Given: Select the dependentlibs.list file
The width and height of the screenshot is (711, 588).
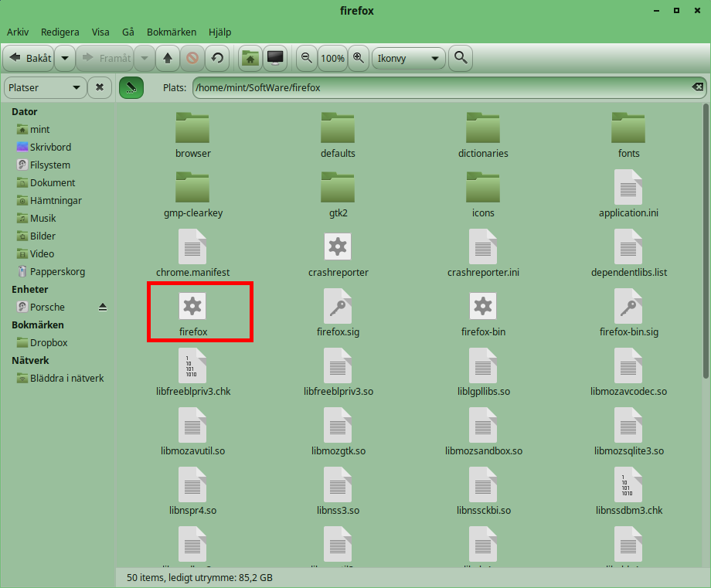Looking at the screenshot, I should click(x=628, y=254).
